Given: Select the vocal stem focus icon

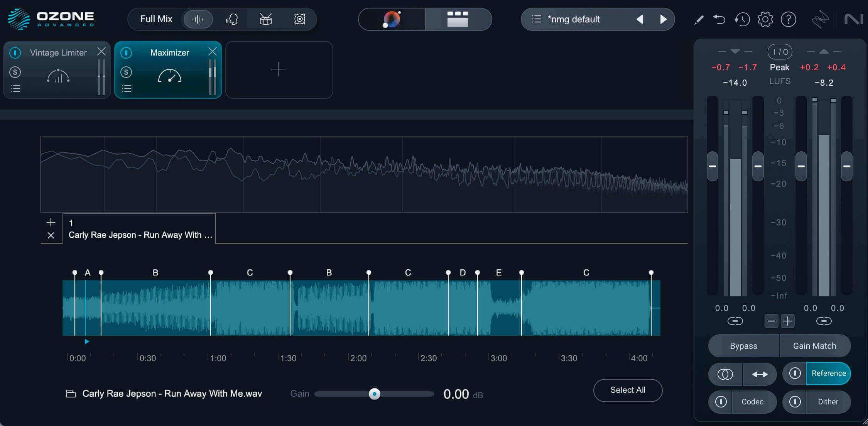Looking at the screenshot, I should click(232, 19).
